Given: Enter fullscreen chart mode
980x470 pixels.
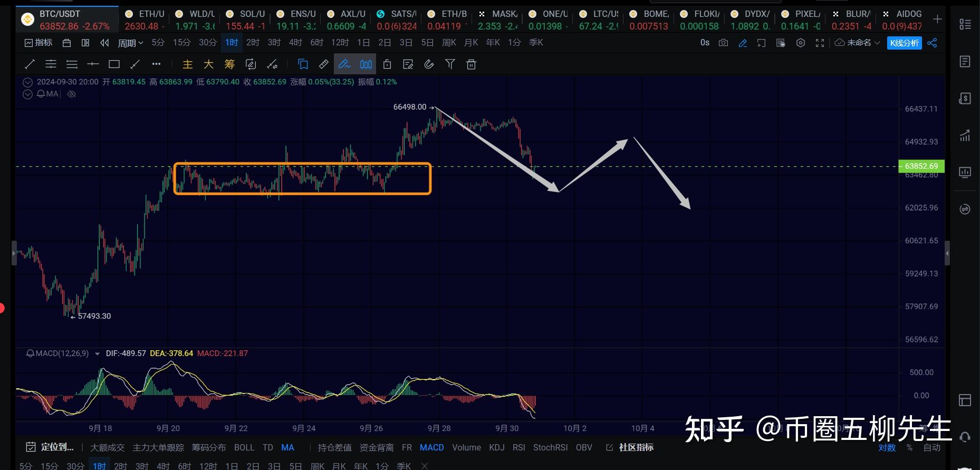Looking at the screenshot, I should [x=820, y=43].
